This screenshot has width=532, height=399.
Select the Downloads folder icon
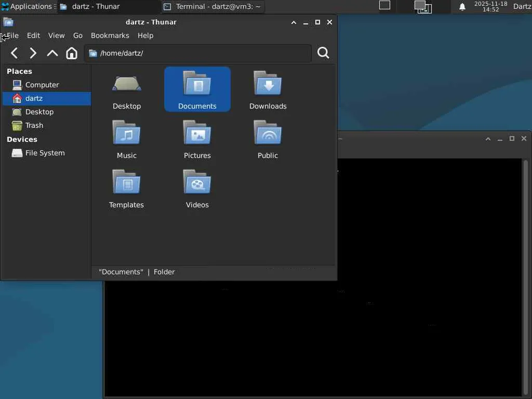(x=268, y=83)
